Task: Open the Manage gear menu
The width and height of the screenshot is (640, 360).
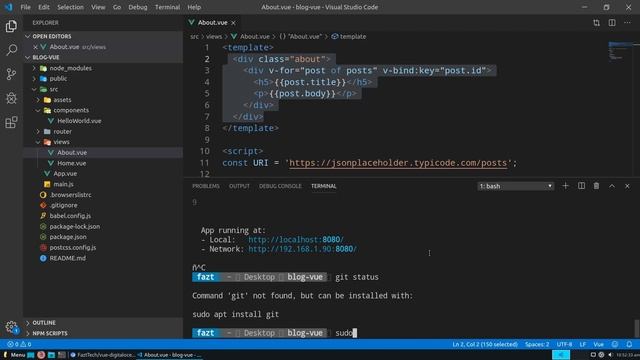Action: pyautogui.click(x=11, y=327)
